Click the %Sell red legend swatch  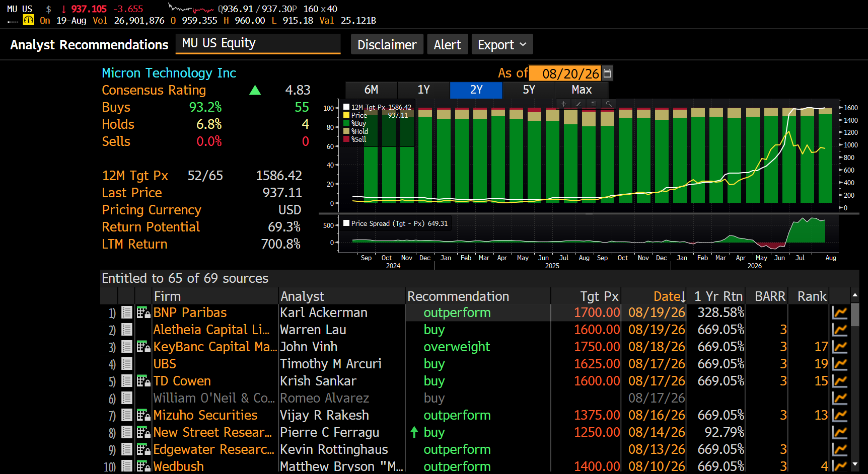[346, 139]
